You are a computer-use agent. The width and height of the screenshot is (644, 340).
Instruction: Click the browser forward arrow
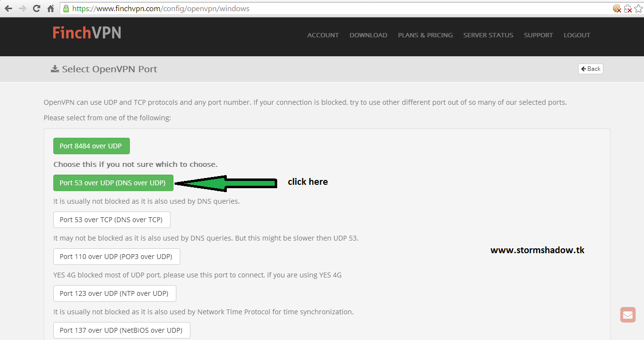pyautogui.click(x=22, y=8)
